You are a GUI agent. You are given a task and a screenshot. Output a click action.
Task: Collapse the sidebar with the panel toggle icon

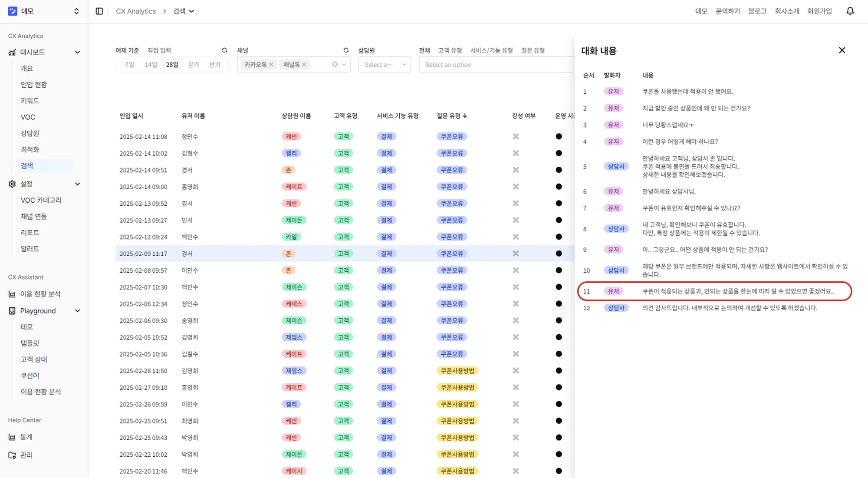point(99,11)
